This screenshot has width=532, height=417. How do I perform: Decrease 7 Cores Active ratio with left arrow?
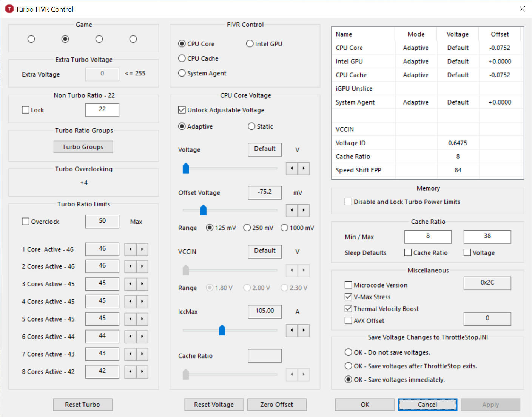pos(130,354)
